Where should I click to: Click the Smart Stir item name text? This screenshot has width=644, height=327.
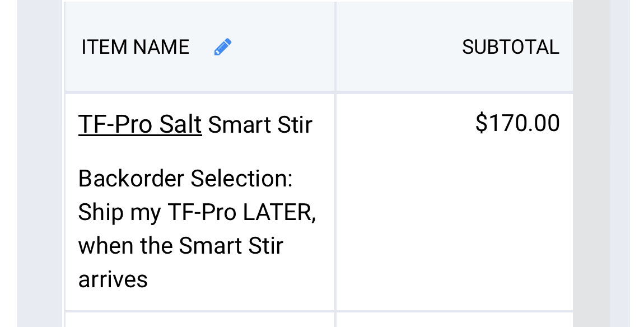tap(260, 124)
